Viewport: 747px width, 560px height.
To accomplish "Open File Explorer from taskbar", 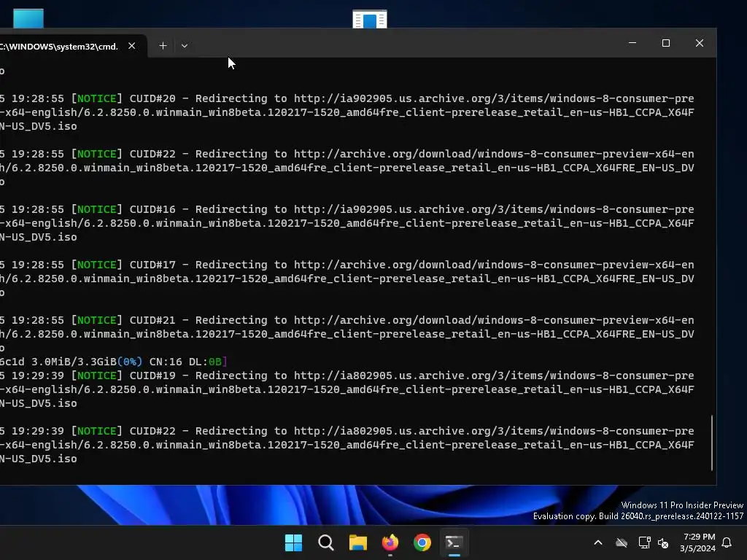I will 358,542.
